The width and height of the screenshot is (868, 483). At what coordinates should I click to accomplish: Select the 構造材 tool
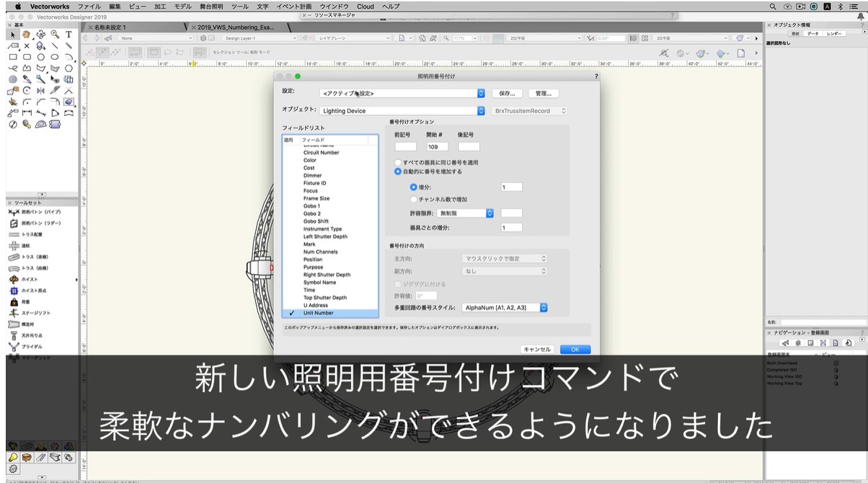coord(22,324)
